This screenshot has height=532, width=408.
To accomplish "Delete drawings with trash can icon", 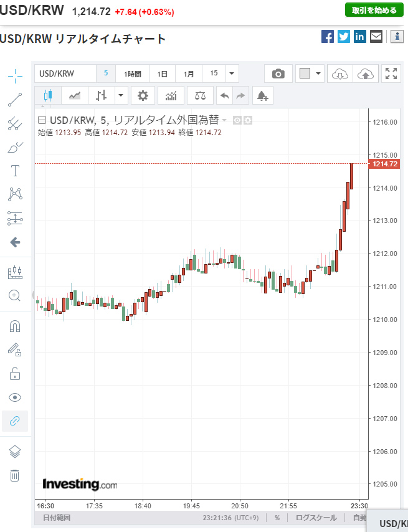I will pos(15,475).
